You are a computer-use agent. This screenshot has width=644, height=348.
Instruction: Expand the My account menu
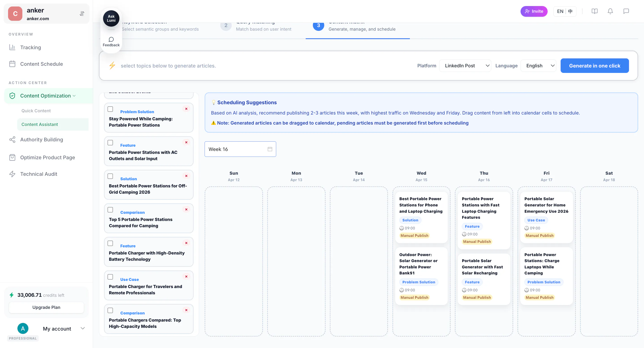coord(83,328)
